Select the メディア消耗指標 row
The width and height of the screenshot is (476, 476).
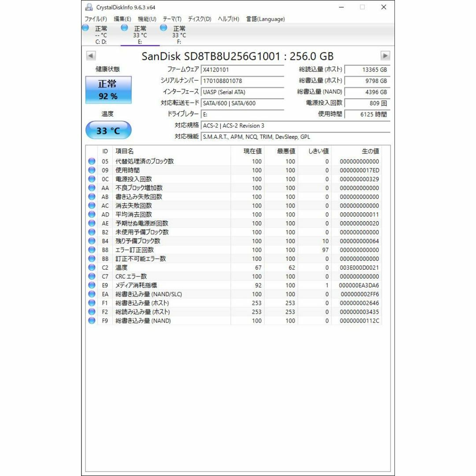(x=234, y=285)
